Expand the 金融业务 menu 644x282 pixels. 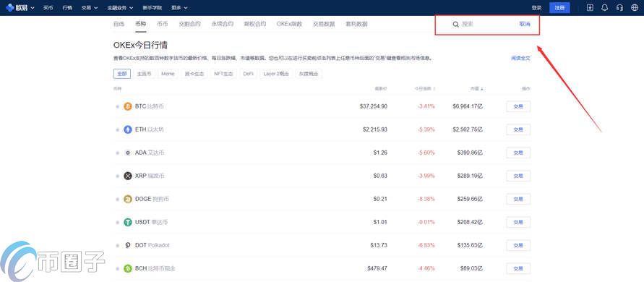point(119,8)
